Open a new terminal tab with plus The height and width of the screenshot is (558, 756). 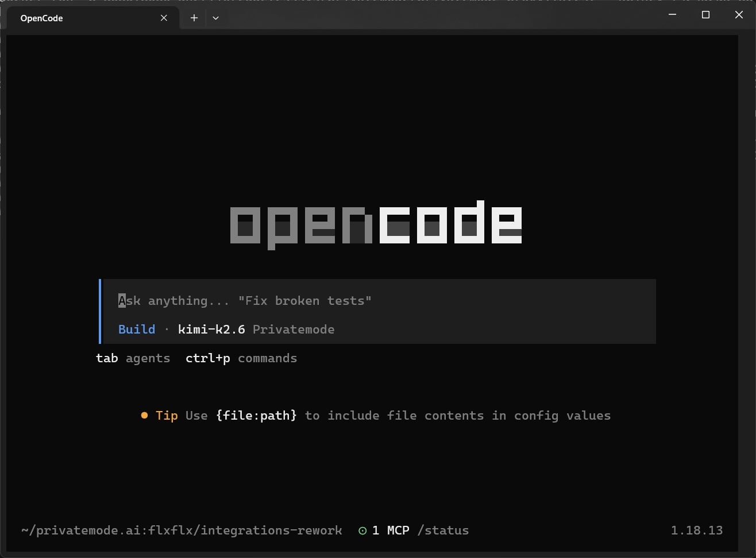(x=194, y=18)
